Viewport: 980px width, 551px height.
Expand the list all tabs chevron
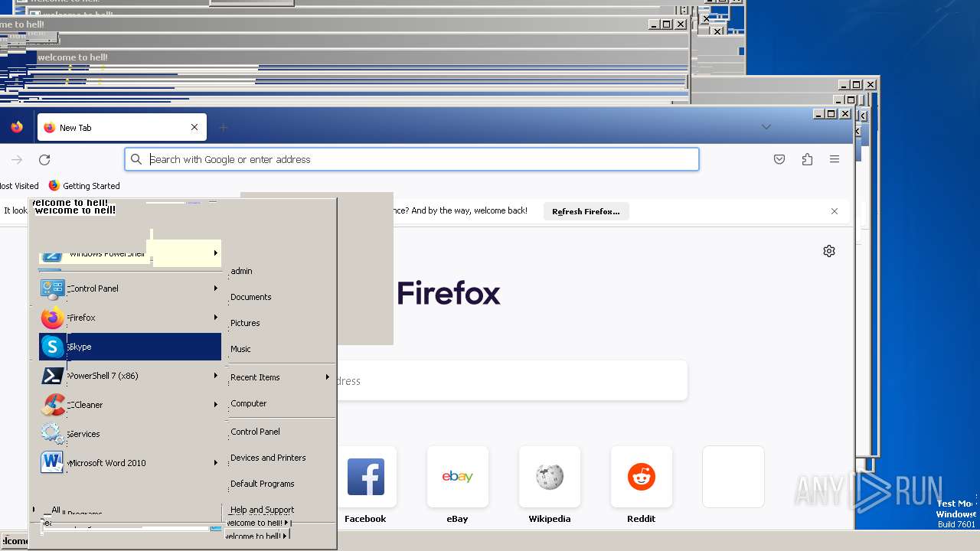click(x=766, y=127)
